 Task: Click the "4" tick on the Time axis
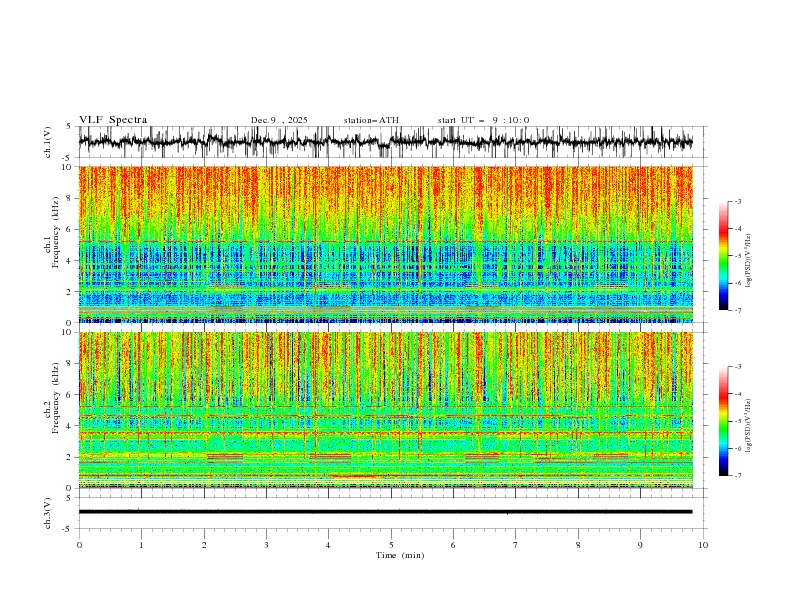point(328,545)
